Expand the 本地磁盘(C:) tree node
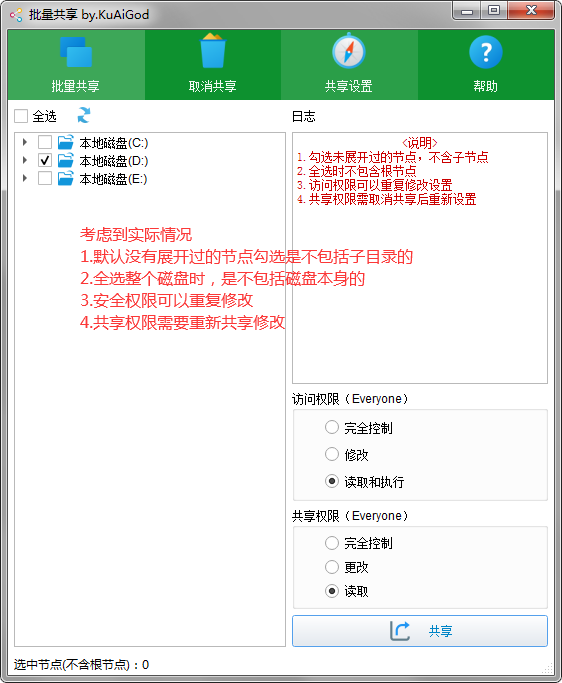This screenshot has height=683, width=562. pyautogui.click(x=25, y=142)
